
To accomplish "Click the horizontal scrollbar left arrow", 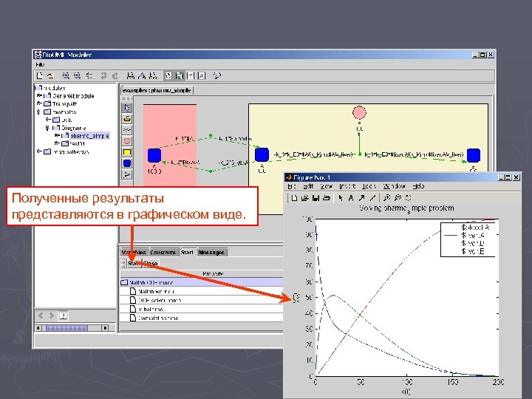I will point(38,328).
